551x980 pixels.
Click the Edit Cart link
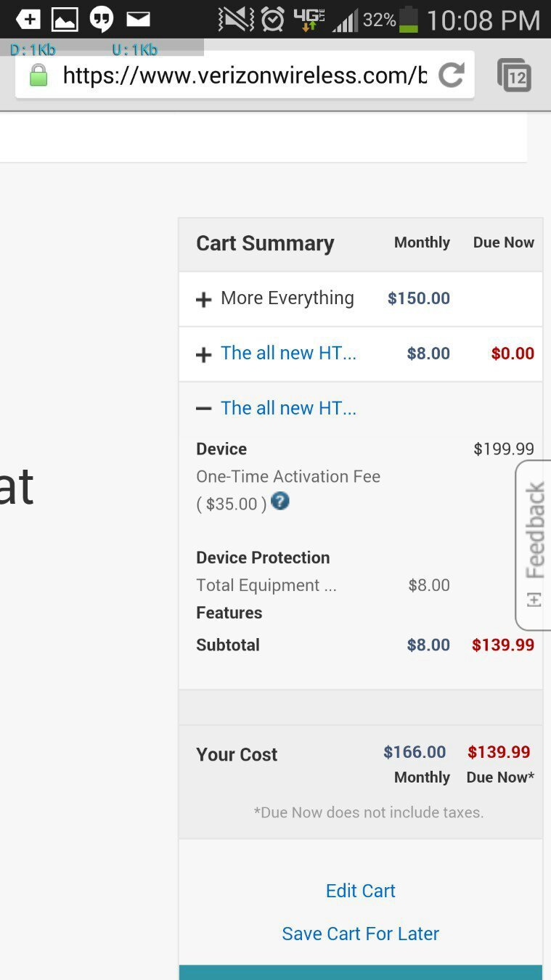point(361,891)
